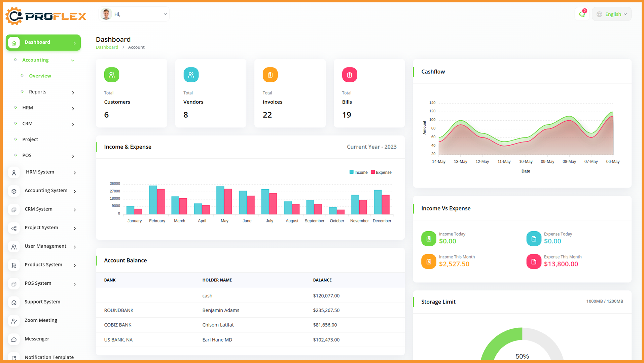
Task: Expand the Reports submenu
Action: tap(73, 92)
